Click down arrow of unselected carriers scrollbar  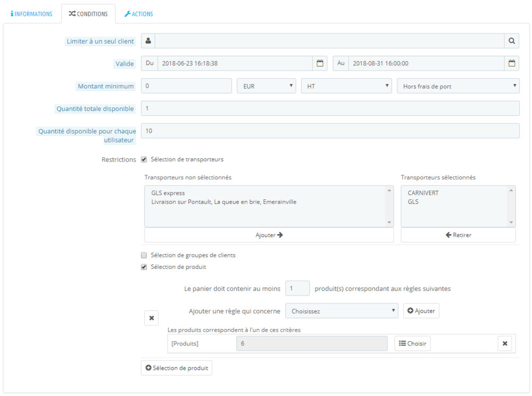(389, 222)
